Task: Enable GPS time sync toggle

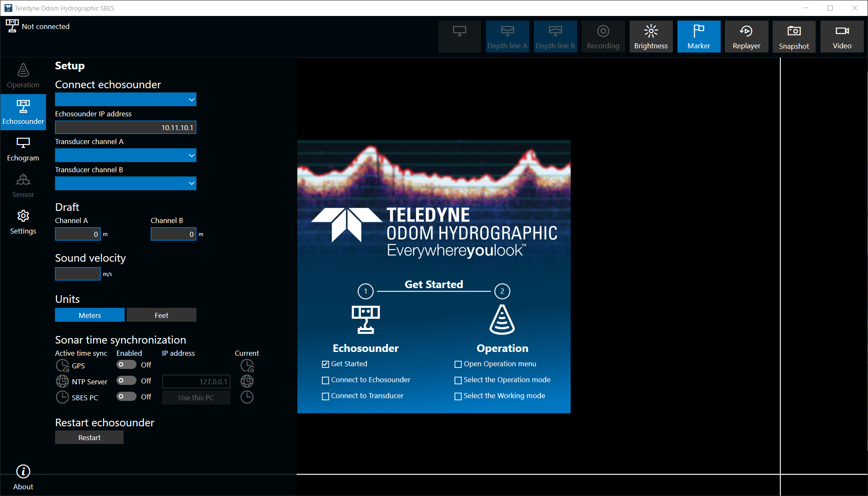Action: coord(126,365)
